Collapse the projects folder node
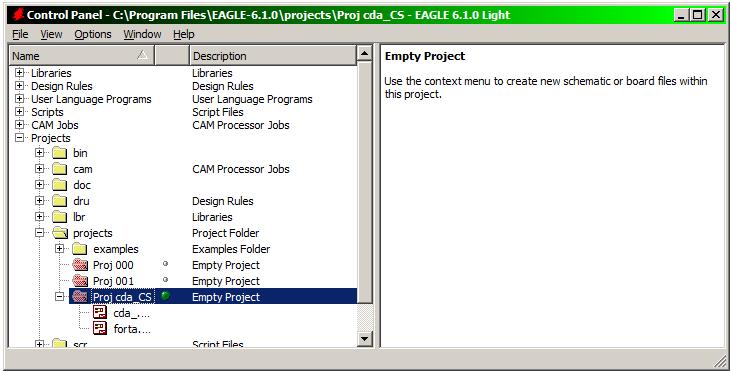 coord(40,233)
